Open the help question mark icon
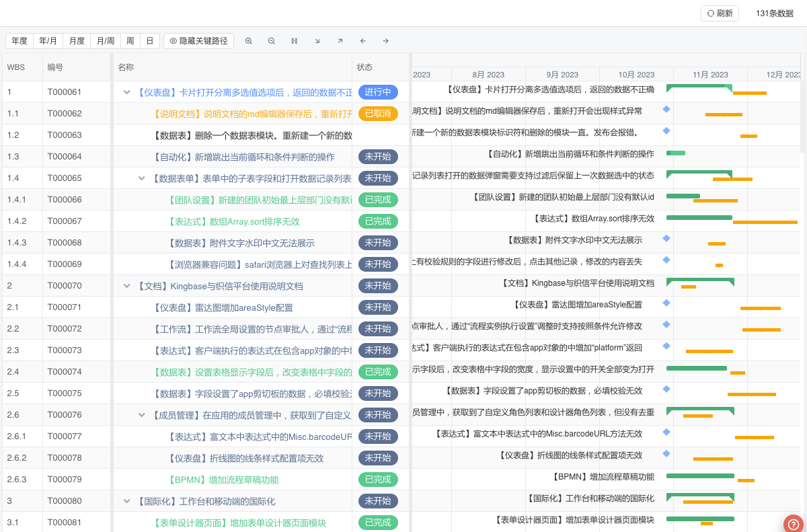This screenshot has height=532, width=807. click(x=794, y=524)
